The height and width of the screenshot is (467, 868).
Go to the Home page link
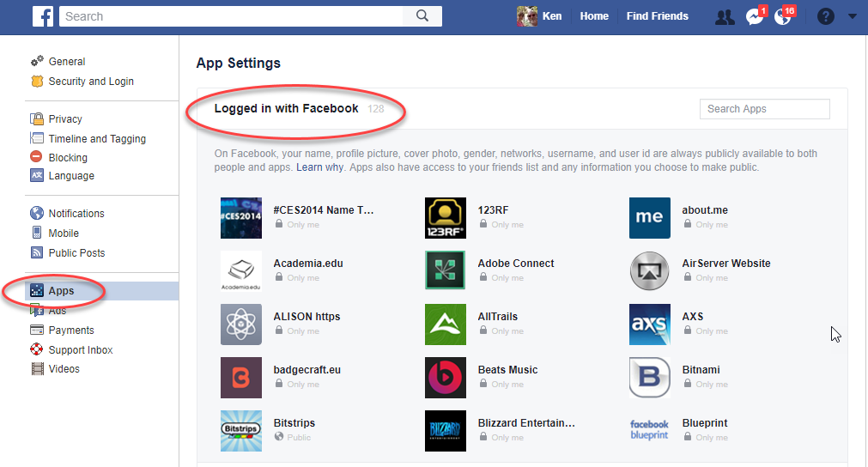594,16
